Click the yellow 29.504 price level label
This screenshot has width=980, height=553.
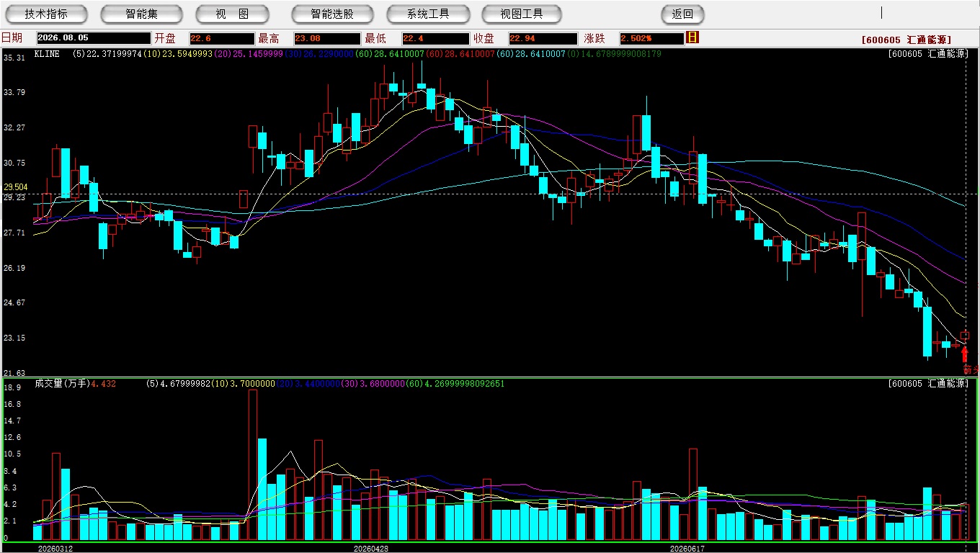[x=16, y=187]
